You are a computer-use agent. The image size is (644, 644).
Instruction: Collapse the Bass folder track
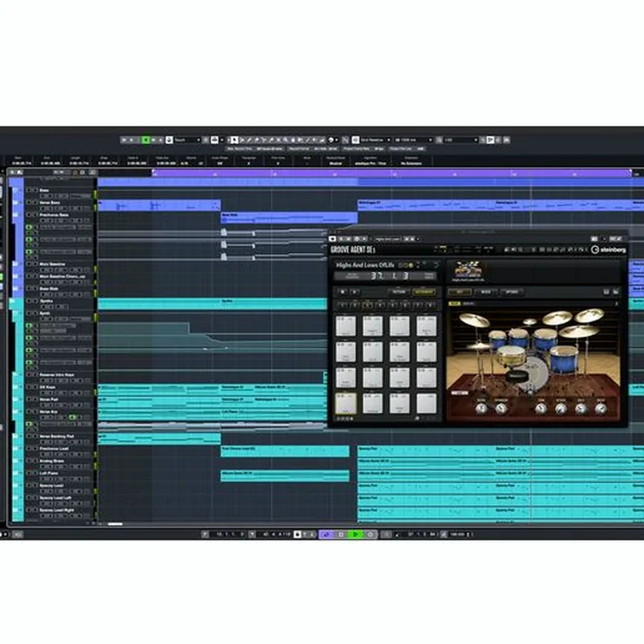tap(16, 191)
